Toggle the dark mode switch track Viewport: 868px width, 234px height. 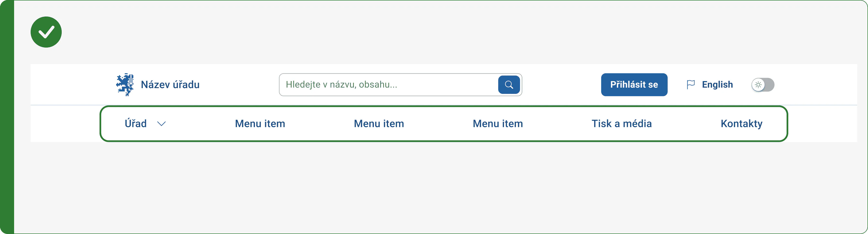[x=763, y=85]
